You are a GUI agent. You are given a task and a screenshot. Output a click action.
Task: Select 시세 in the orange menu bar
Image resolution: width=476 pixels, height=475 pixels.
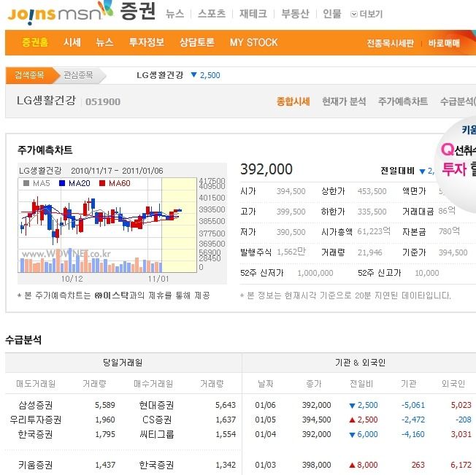[72, 42]
